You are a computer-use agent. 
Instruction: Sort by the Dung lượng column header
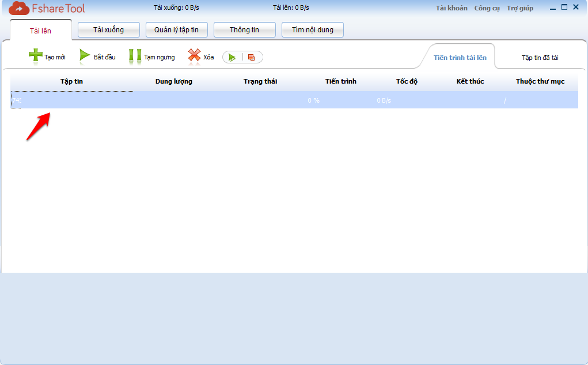click(174, 81)
